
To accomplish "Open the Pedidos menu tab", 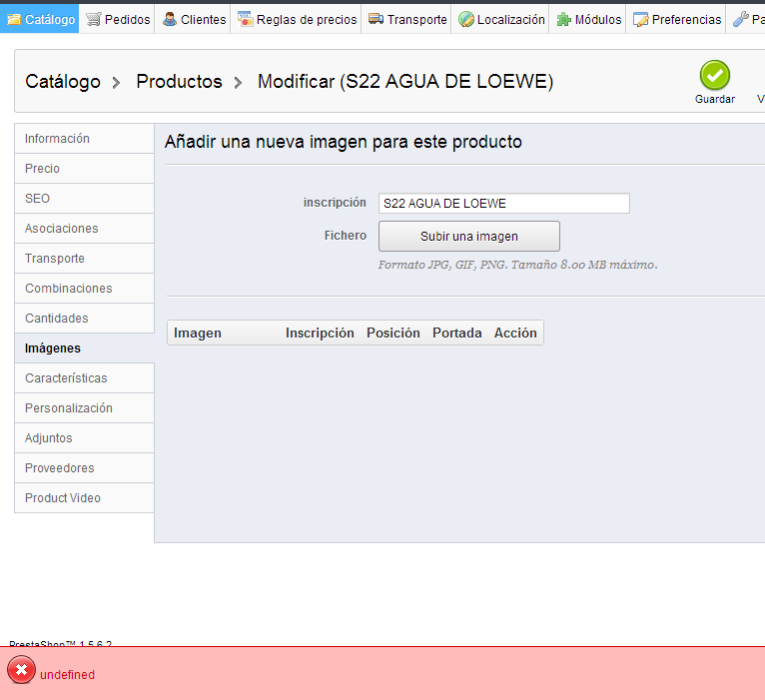I will (117, 19).
